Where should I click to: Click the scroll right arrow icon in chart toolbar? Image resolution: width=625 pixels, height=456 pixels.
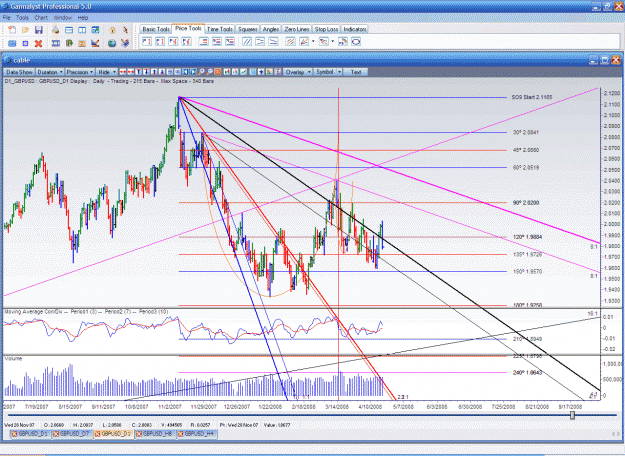click(x=193, y=72)
